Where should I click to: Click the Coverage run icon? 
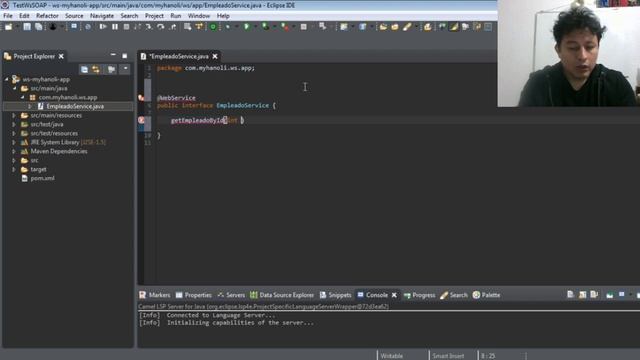click(x=266, y=27)
